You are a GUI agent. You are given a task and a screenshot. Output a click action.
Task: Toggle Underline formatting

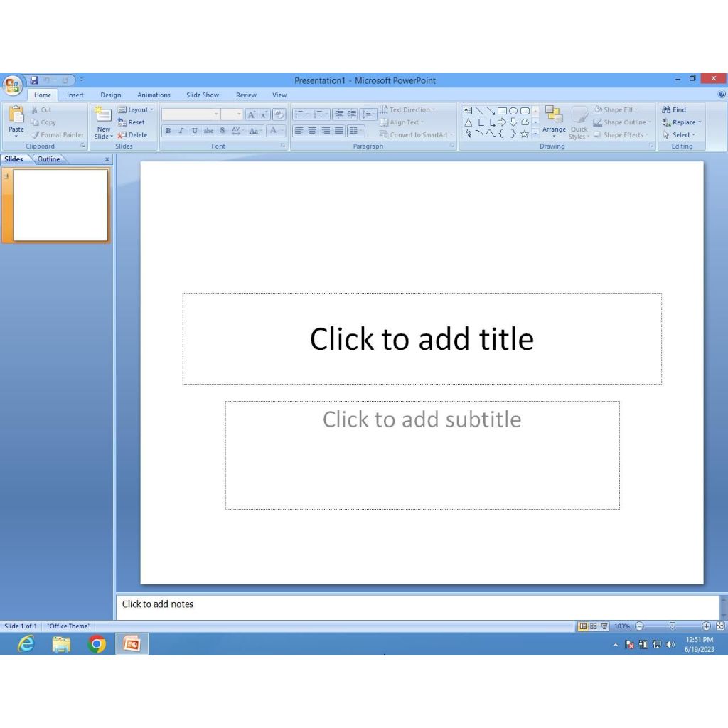[195, 131]
